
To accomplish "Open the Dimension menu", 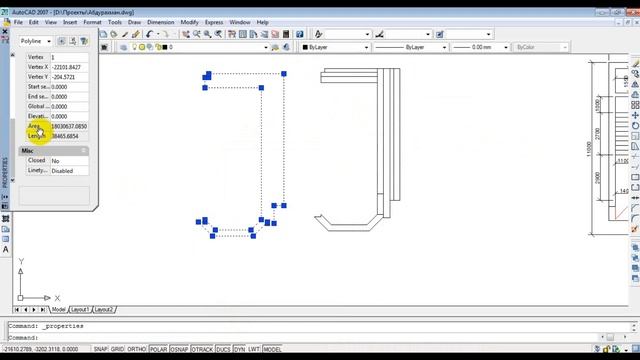I will pyautogui.click(x=160, y=22).
